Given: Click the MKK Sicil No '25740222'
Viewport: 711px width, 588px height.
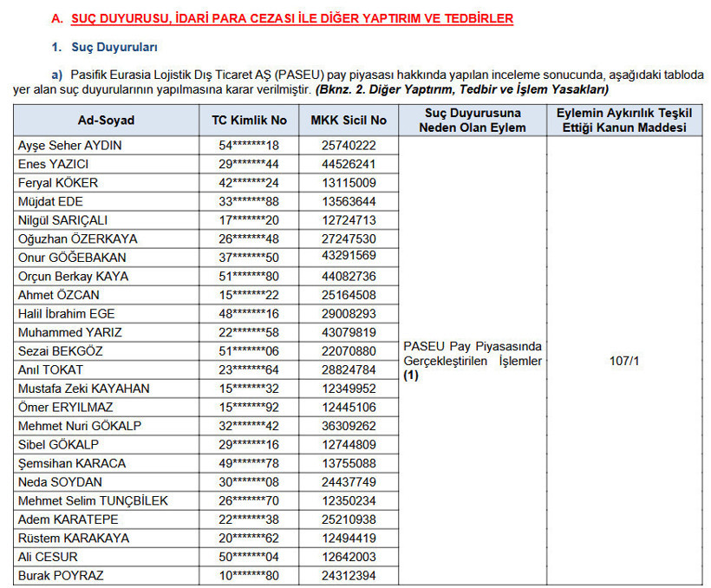Looking at the screenshot, I should [x=349, y=146].
